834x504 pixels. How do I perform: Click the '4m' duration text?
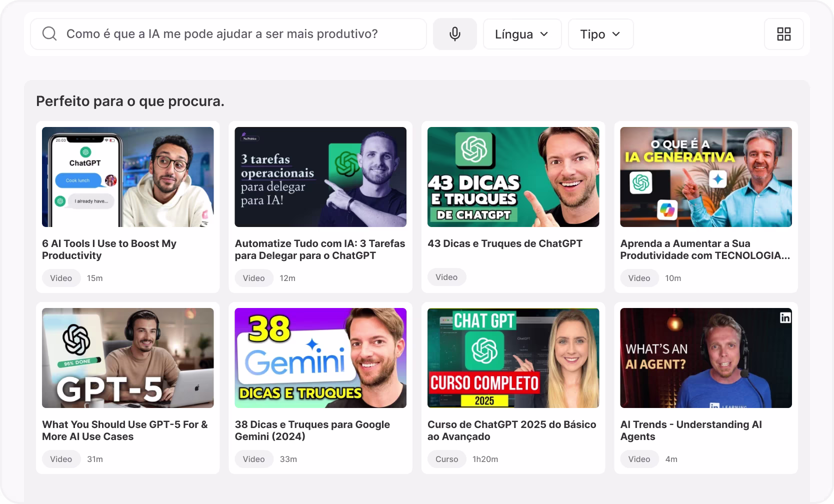[671, 459]
